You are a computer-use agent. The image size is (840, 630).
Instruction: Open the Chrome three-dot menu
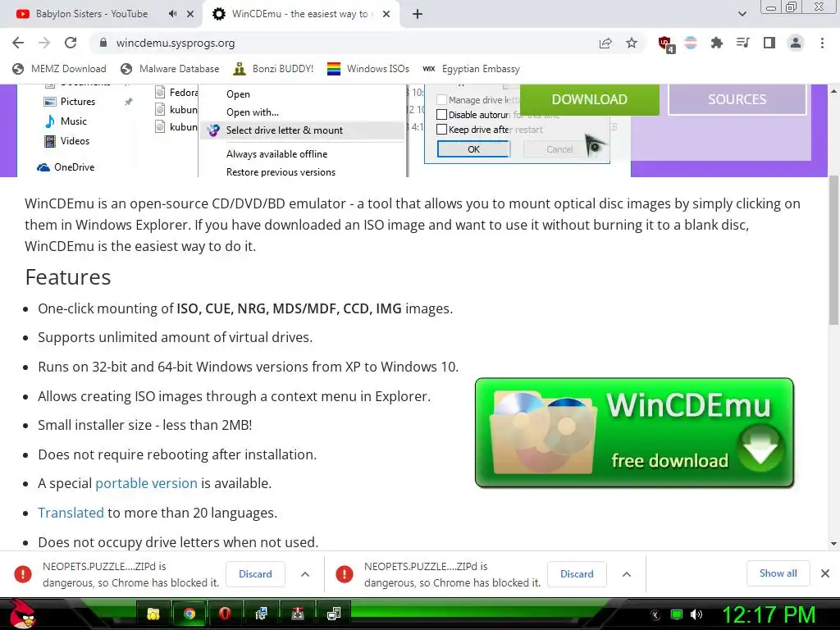(822, 43)
